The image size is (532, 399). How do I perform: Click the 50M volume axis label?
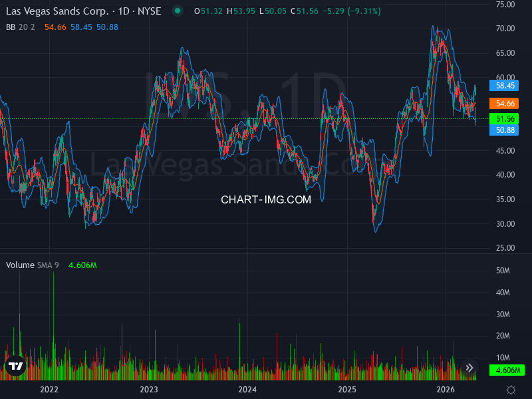[x=503, y=271]
